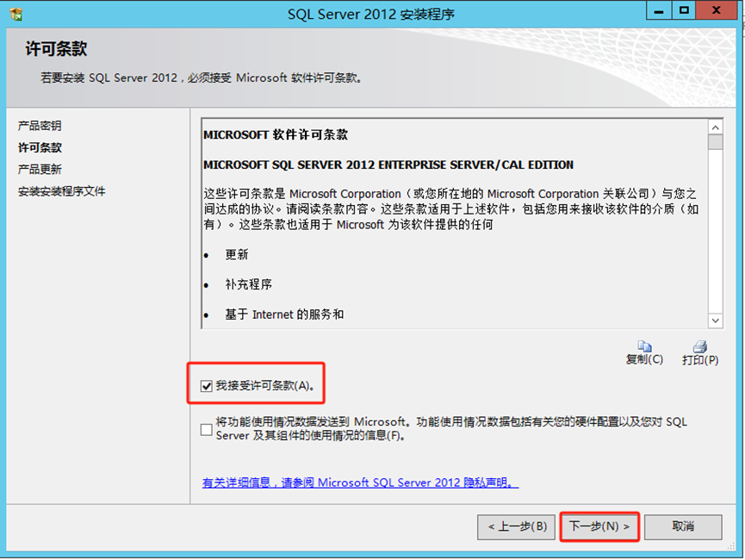Image resolution: width=745 pixels, height=560 pixels.
Task: Click the 补充程序 bullet in license text
Action: [248, 284]
